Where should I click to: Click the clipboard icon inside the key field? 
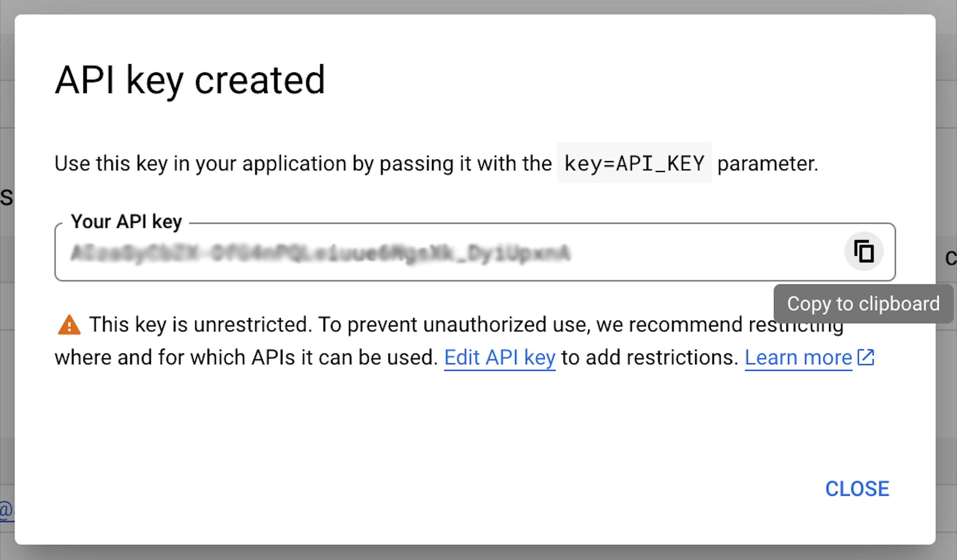(864, 251)
